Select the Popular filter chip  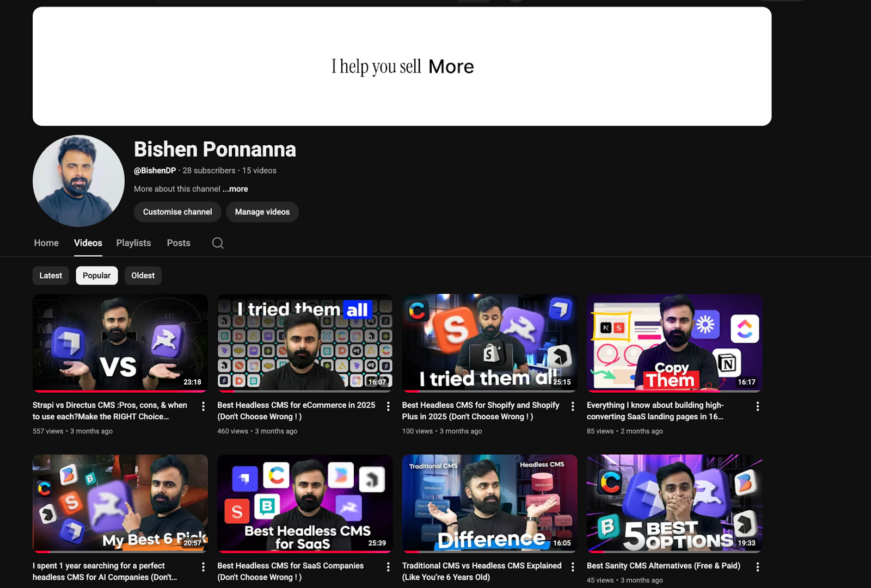(96, 275)
